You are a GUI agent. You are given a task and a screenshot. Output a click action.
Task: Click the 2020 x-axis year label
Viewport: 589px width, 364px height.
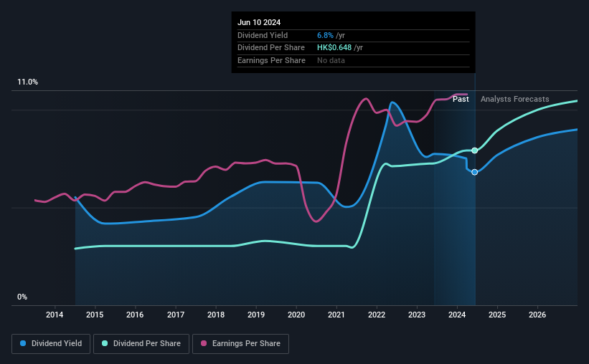click(x=296, y=315)
